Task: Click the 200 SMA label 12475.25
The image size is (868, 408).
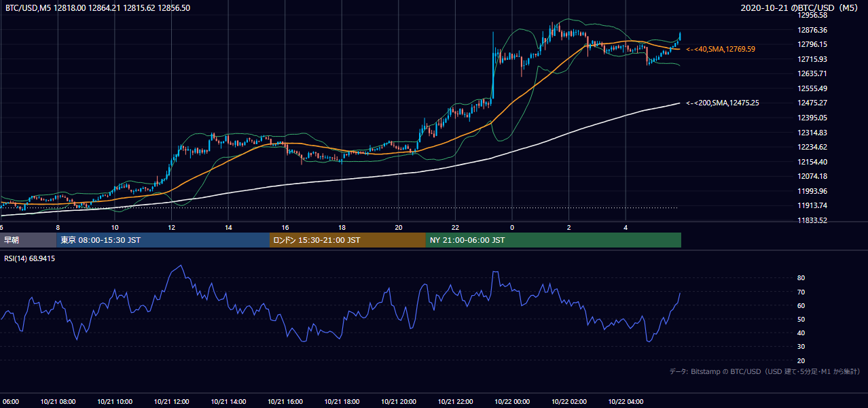Action: 723,103
